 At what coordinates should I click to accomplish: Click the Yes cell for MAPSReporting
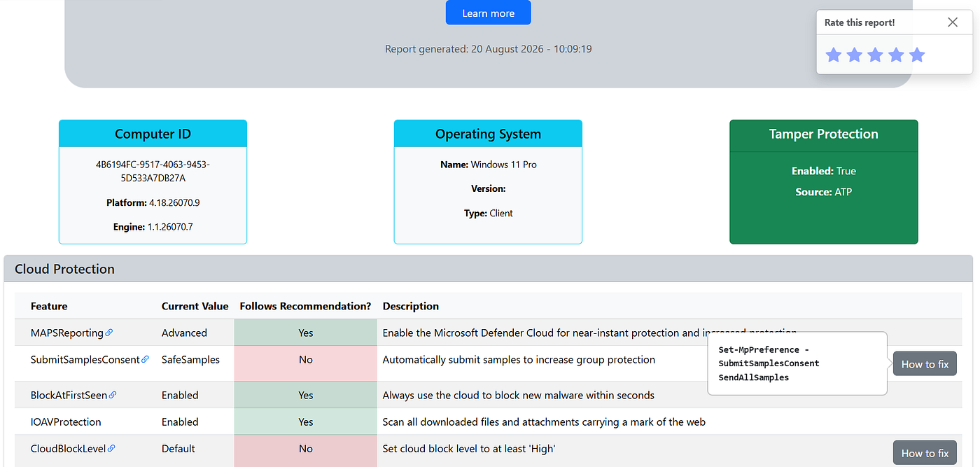pyautogui.click(x=306, y=333)
